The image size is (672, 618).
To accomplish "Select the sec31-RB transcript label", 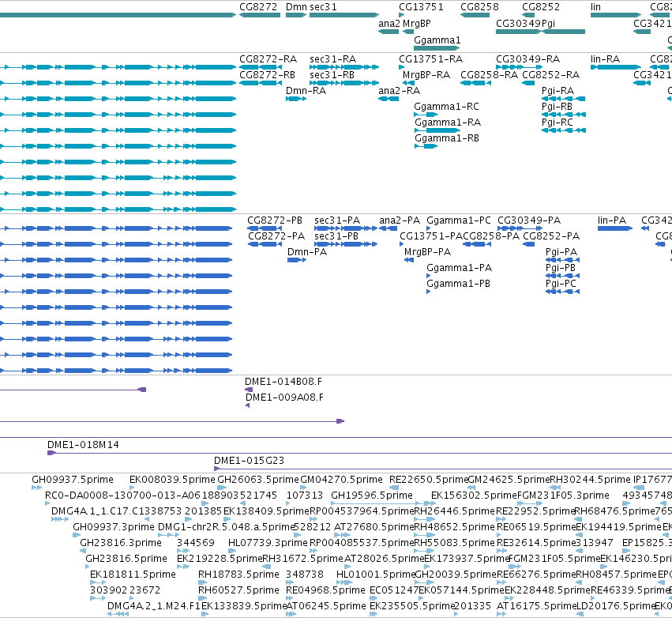I will point(332,74).
